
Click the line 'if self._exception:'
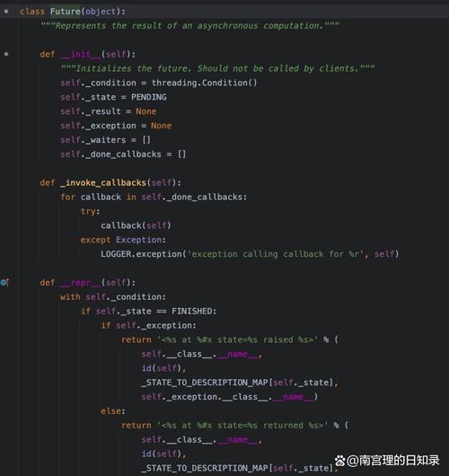[x=149, y=325]
